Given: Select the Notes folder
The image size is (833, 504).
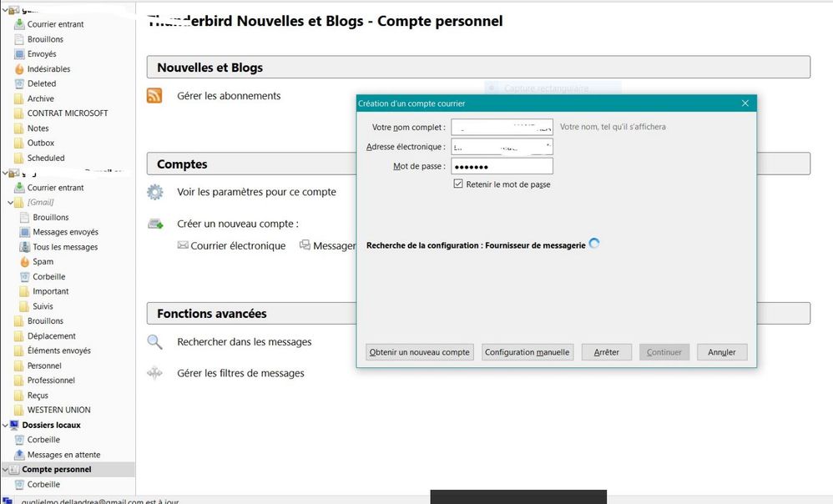Looking at the screenshot, I should pyautogui.click(x=38, y=129).
